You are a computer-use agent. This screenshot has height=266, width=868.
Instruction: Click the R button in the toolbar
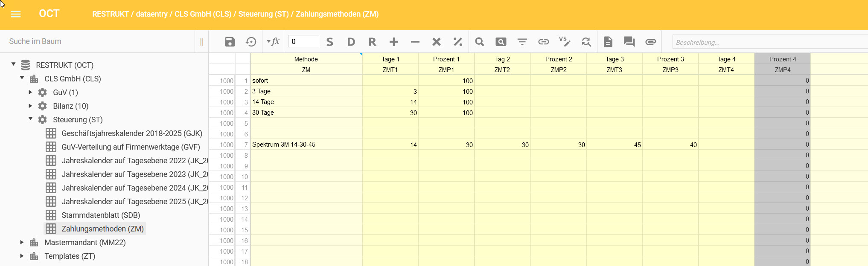[x=372, y=42]
